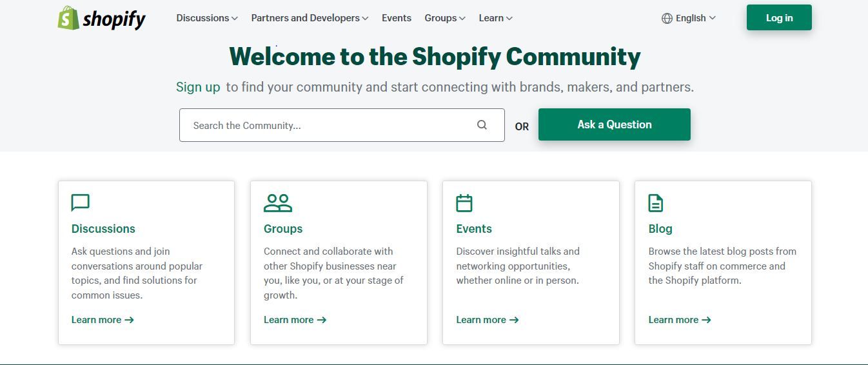
Task: Focus the Search the Community field
Action: [x=342, y=125]
